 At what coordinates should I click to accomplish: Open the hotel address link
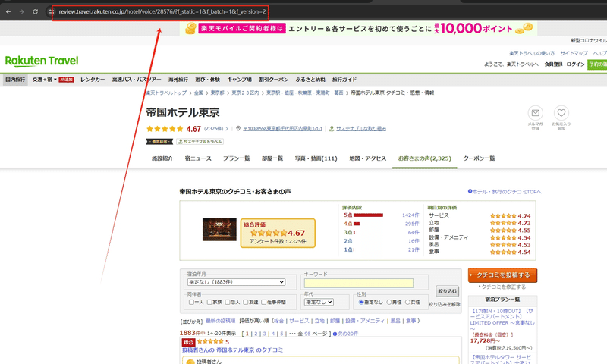[282, 129]
